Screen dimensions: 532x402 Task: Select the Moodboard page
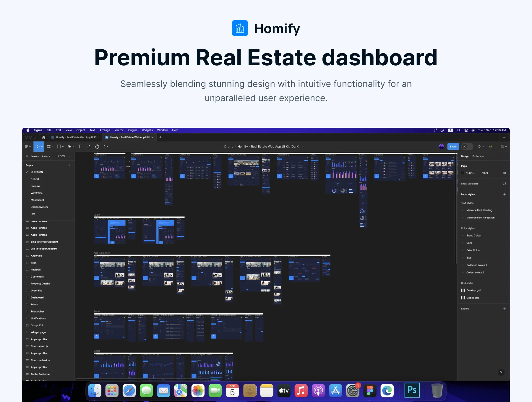point(37,200)
